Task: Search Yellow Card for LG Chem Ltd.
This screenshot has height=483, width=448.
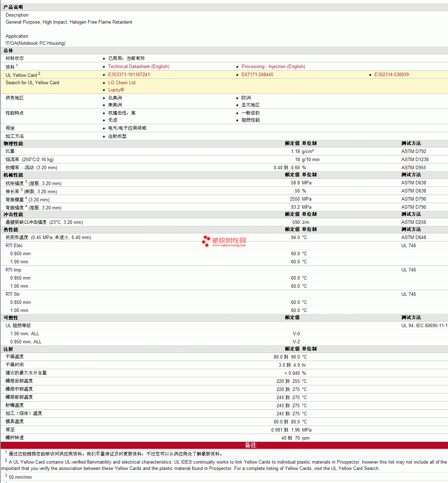Action: [x=122, y=83]
